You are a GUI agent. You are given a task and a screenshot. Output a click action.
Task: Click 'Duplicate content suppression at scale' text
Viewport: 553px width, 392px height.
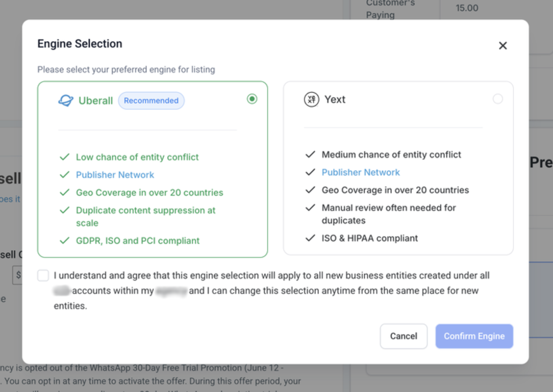click(146, 217)
